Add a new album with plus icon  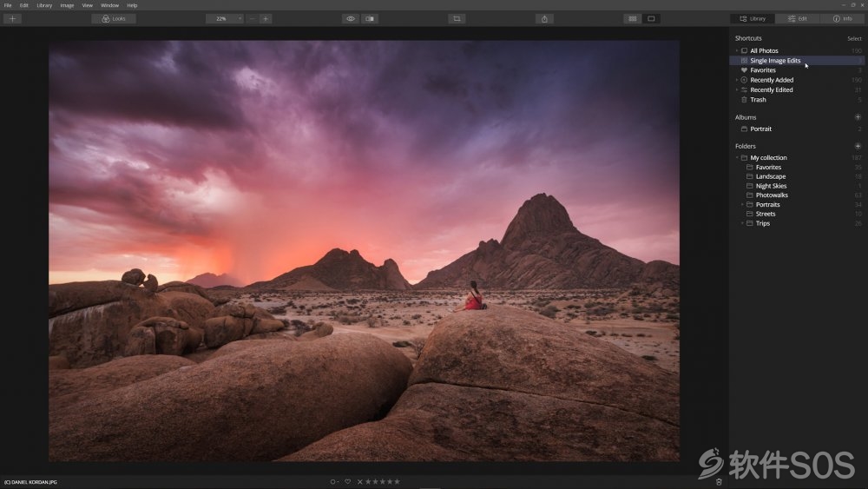coord(858,117)
